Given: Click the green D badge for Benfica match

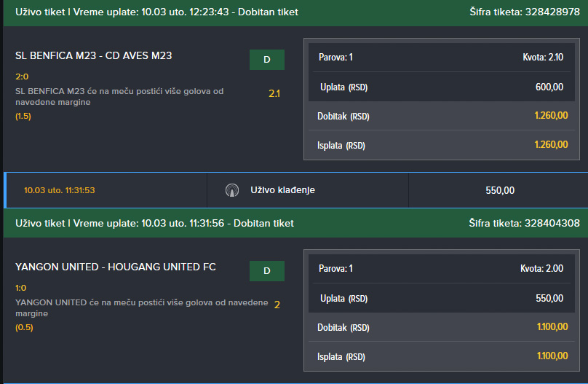Looking at the screenshot, I should click(267, 60).
